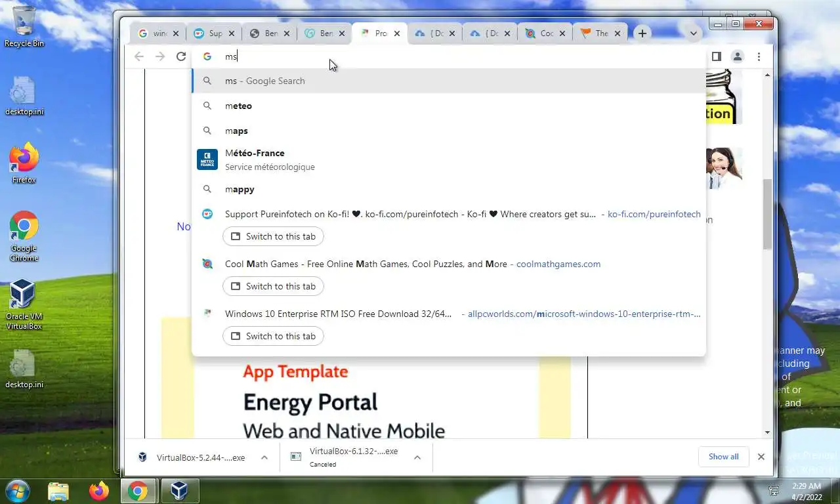Click the forward navigation arrow
840x504 pixels.
160,56
